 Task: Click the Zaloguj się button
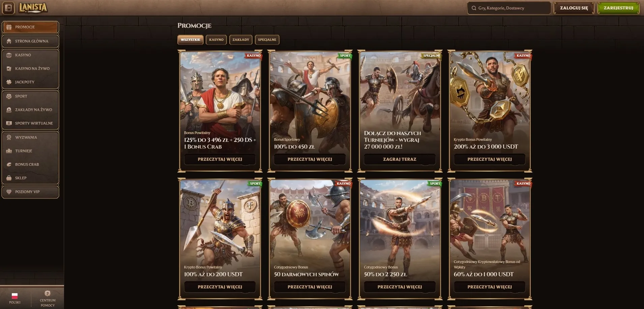[574, 8]
